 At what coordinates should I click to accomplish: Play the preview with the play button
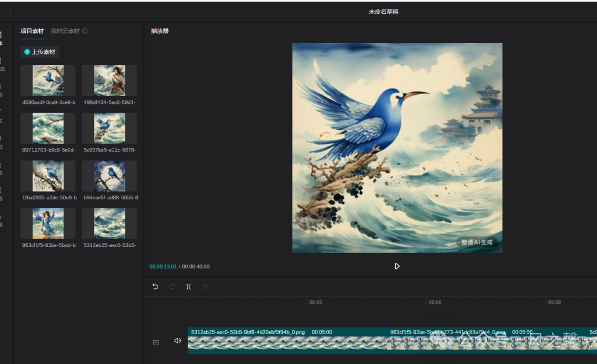pos(397,266)
